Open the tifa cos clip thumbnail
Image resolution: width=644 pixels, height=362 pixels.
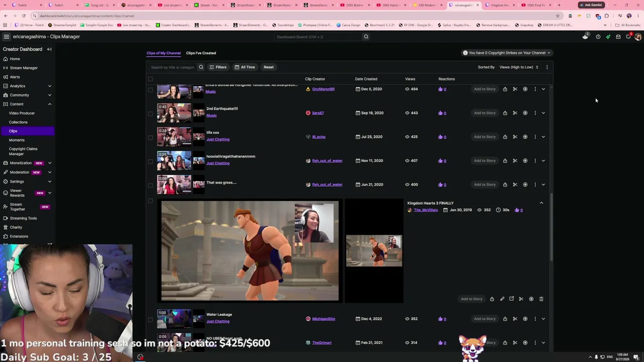coord(174,137)
